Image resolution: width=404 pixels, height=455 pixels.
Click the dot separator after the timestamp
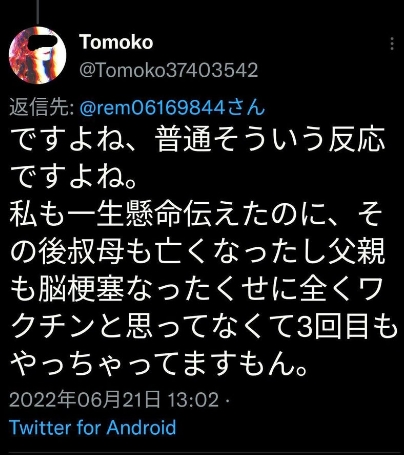tap(228, 400)
